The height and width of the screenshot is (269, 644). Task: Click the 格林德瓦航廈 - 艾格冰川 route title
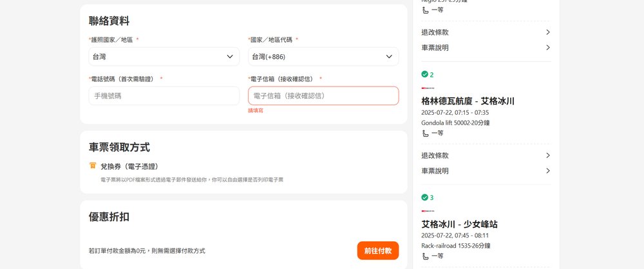(x=468, y=101)
